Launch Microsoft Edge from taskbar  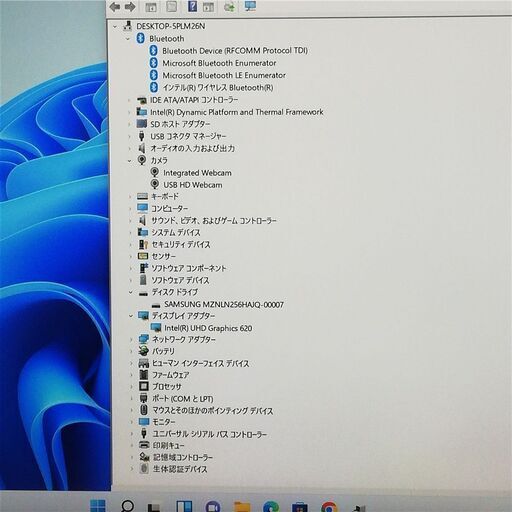(271, 507)
